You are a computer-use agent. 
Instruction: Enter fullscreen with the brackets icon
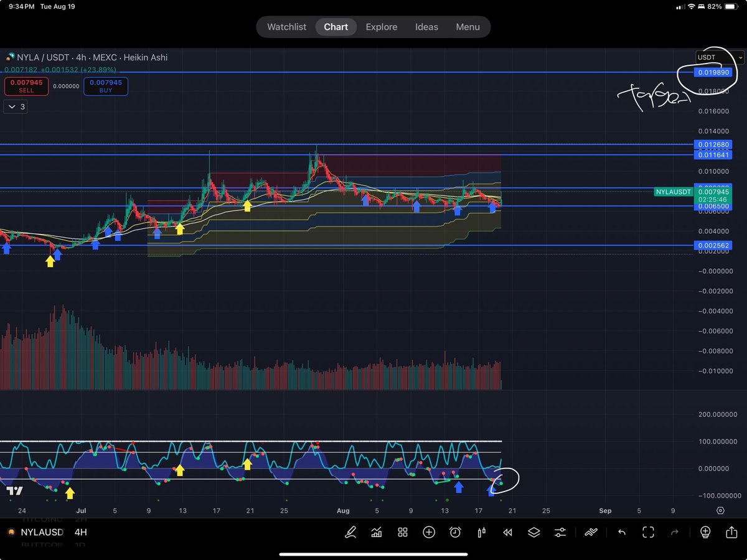point(648,533)
